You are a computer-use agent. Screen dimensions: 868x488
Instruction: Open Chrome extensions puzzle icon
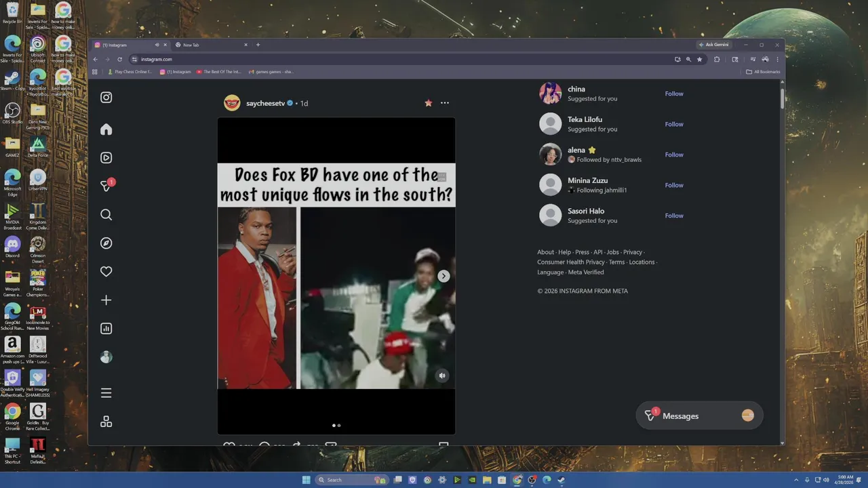[x=717, y=59]
